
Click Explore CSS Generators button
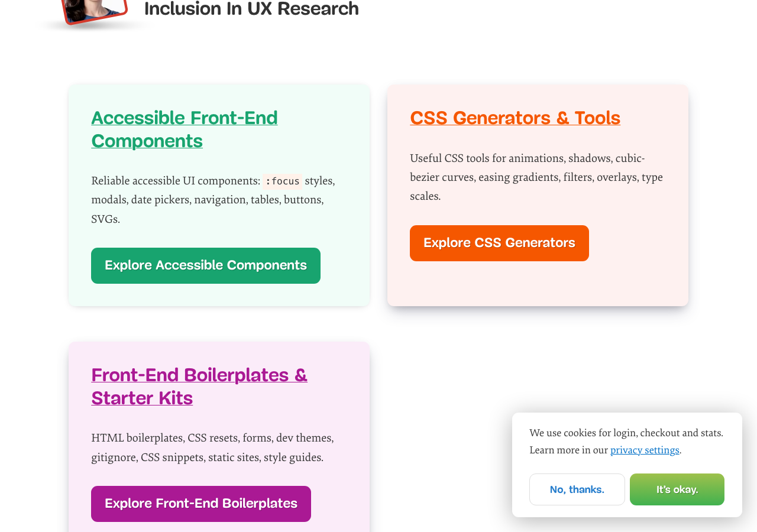click(499, 243)
